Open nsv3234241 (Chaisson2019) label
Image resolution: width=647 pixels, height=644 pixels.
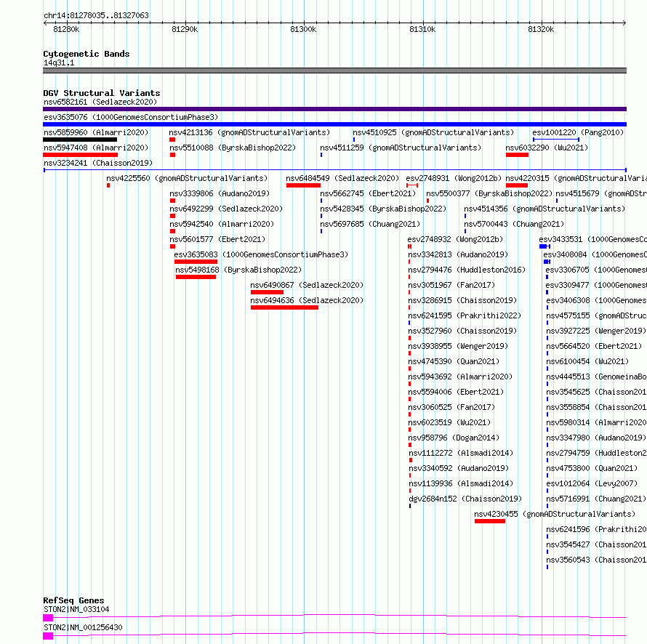click(x=98, y=163)
